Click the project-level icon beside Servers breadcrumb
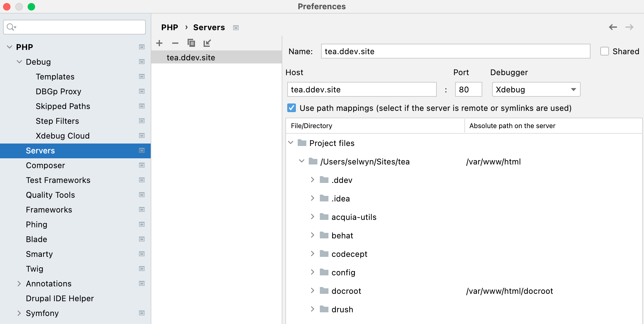 [x=236, y=28]
